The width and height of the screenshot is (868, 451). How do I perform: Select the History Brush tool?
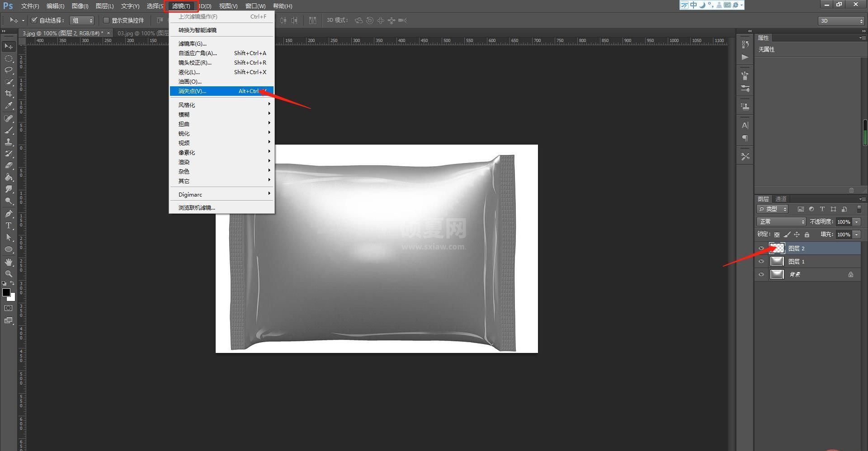click(x=9, y=154)
